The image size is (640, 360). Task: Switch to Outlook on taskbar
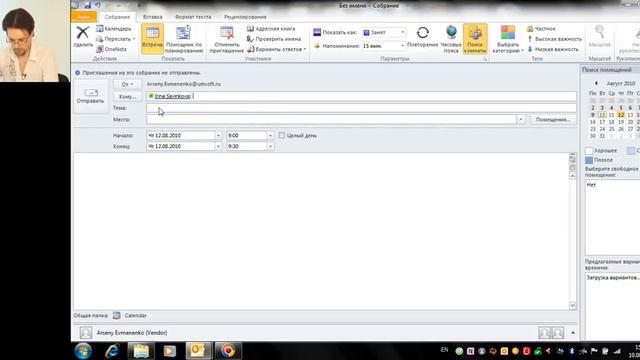[198, 351]
